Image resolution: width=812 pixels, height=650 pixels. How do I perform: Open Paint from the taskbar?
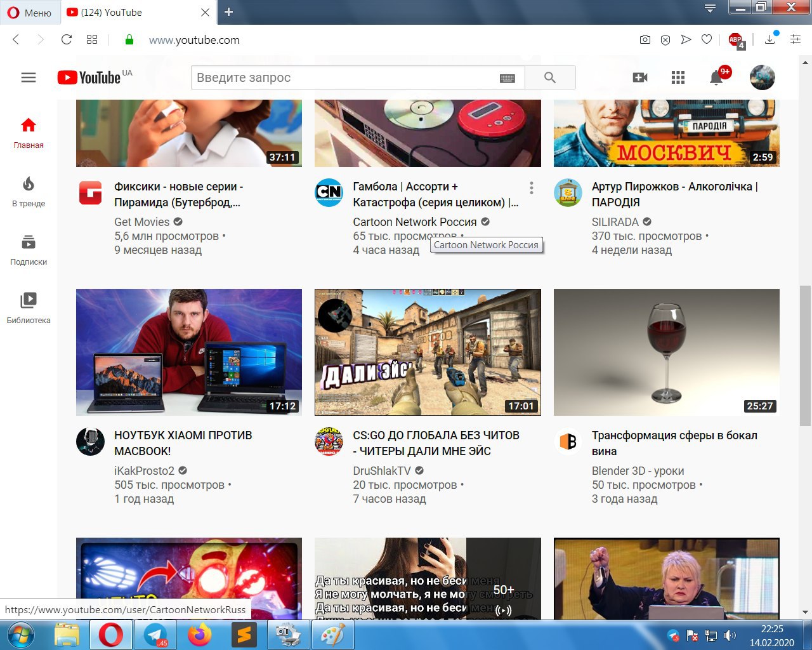click(332, 635)
